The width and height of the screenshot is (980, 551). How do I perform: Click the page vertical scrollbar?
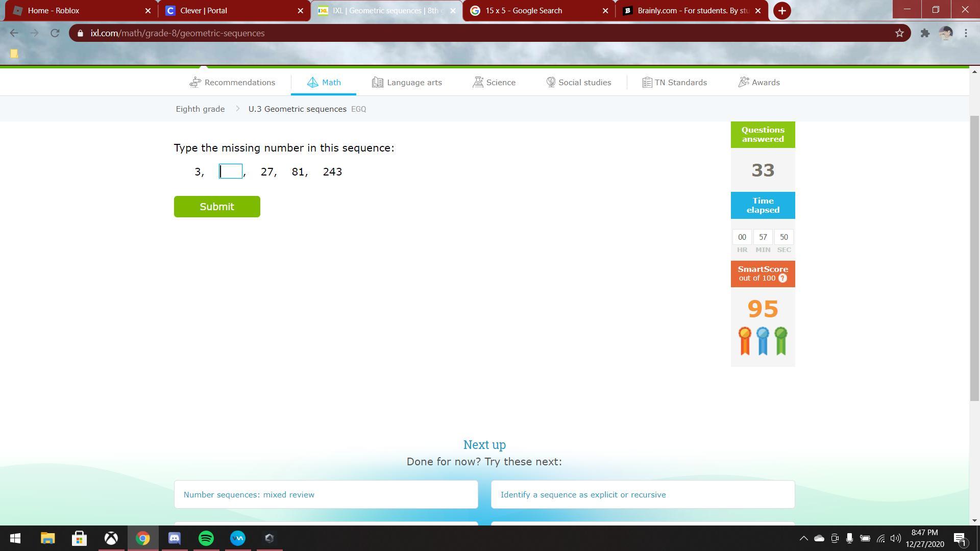tap(974, 255)
